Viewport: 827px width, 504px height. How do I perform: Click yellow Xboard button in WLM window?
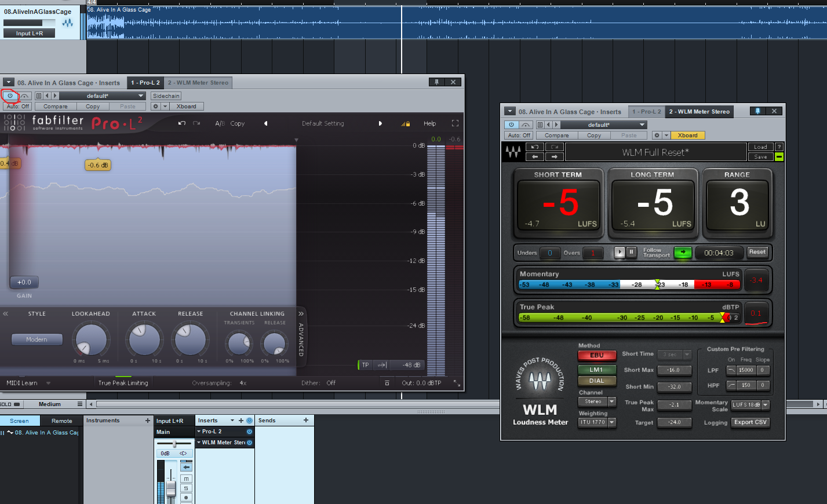(688, 135)
